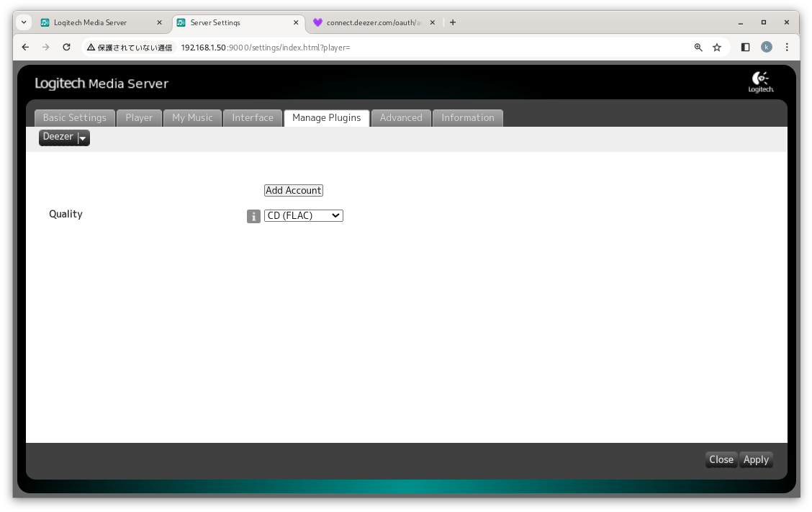
Task: Click the Apply button
Action: [756, 459]
